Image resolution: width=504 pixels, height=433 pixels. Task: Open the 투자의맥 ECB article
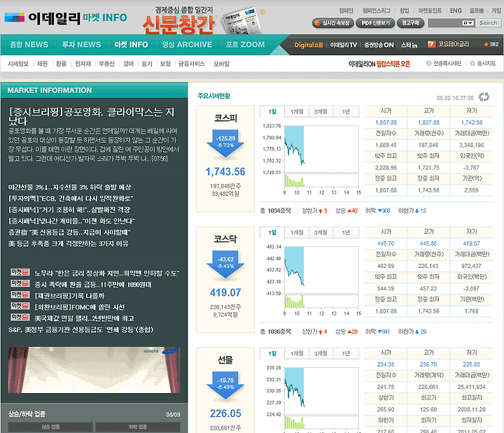[71, 199]
